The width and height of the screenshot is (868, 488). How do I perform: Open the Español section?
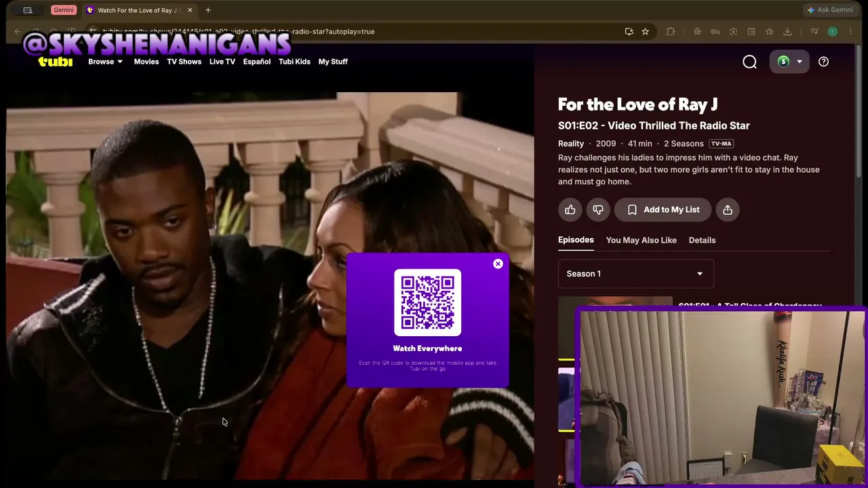point(257,62)
